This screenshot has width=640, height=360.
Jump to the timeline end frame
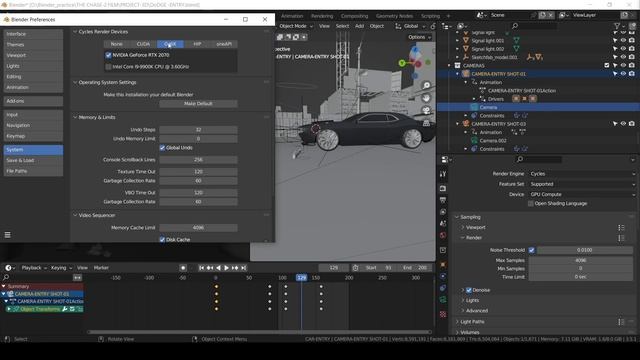click(244, 268)
